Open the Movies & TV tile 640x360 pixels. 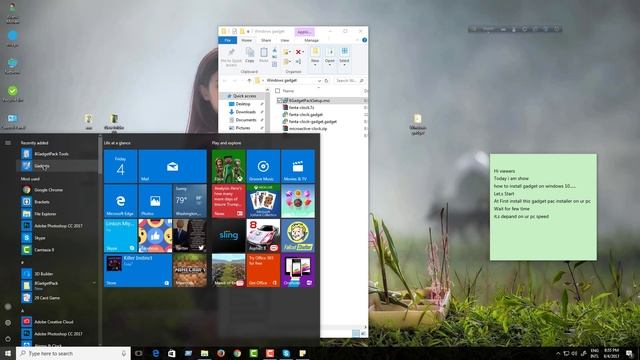298,166
